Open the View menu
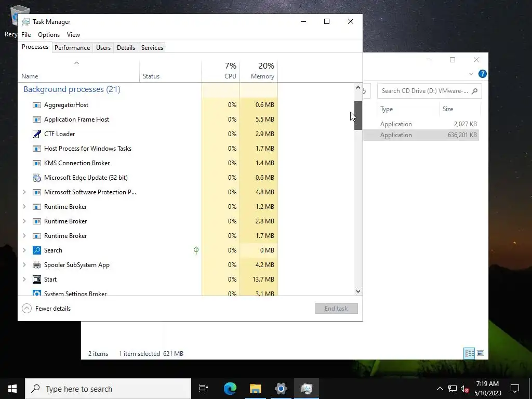 [73, 35]
